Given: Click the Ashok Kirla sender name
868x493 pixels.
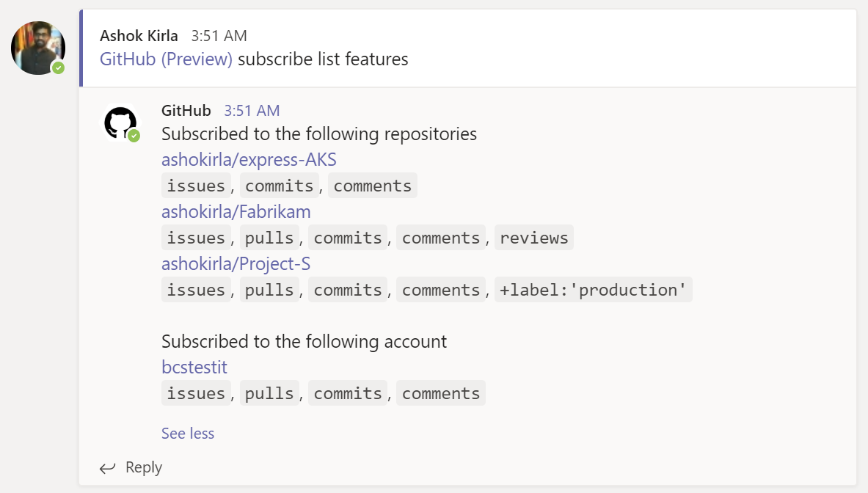Looking at the screenshot, I should click(x=139, y=35).
